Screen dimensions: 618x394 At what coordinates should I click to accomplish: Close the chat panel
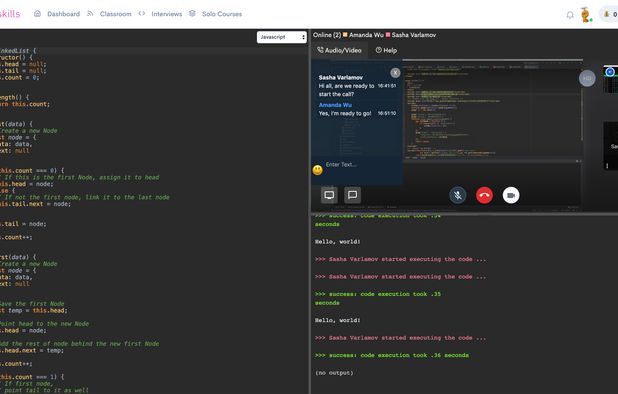coord(395,72)
